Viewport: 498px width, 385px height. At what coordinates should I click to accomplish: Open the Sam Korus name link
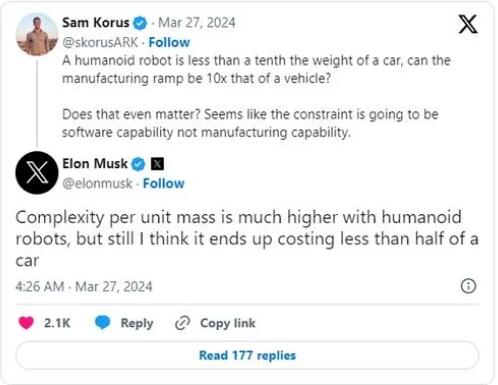pyautogui.click(x=96, y=23)
